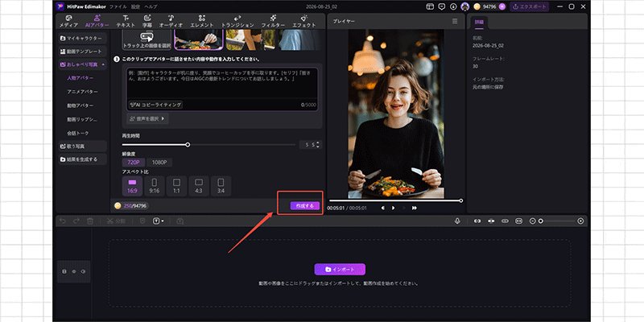The width and height of the screenshot is (644, 322).
Task: Click the download icon in title bar
Action: pyautogui.click(x=453, y=6)
